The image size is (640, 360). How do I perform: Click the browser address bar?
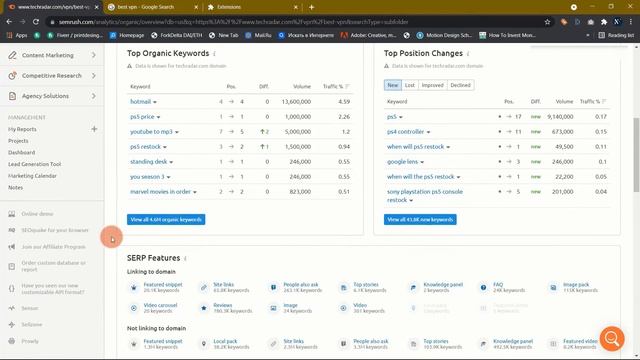click(294, 22)
